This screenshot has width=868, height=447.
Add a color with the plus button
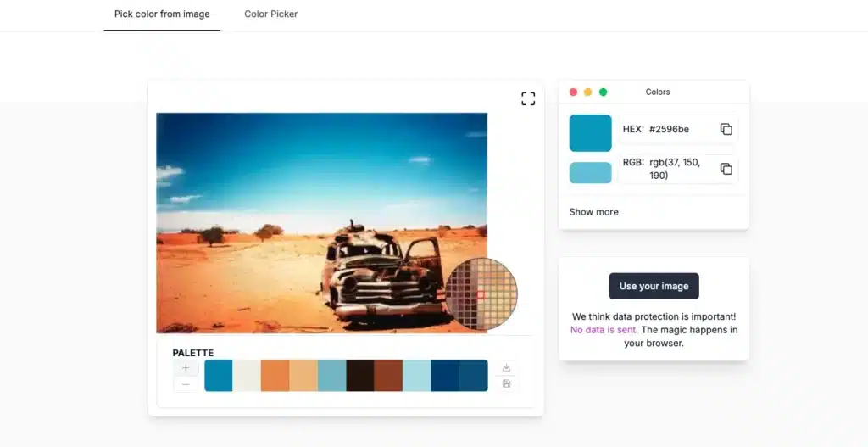click(x=186, y=367)
